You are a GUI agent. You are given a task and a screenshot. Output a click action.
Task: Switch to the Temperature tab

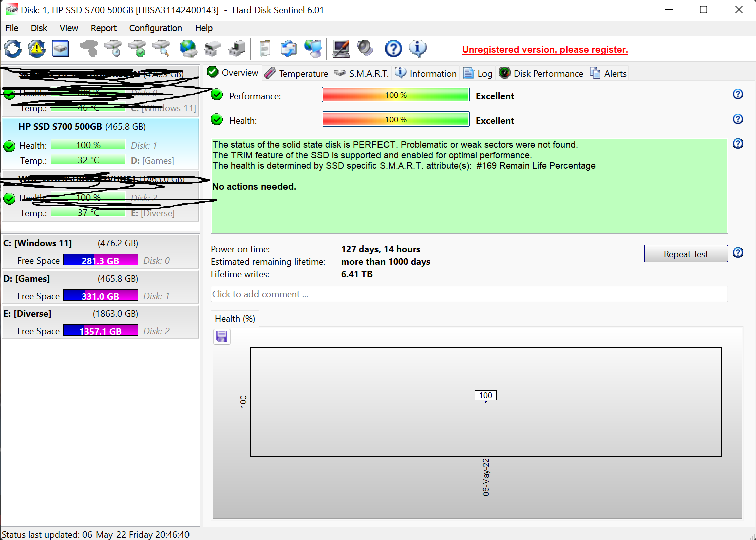point(297,73)
